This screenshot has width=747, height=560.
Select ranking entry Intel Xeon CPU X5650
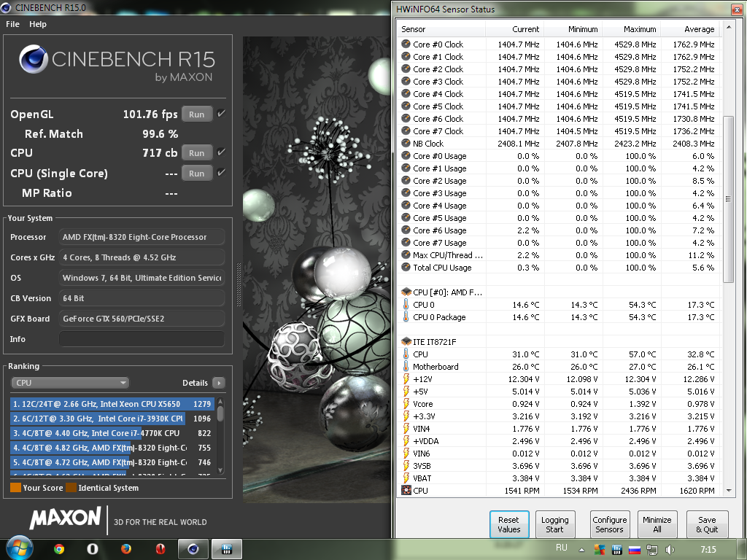pos(112,404)
